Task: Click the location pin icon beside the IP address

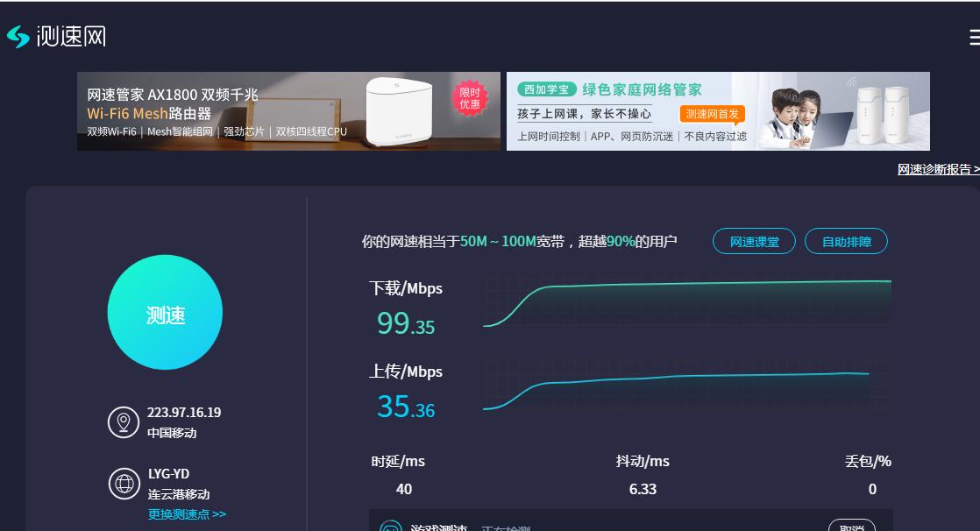Action: [x=125, y=422]
